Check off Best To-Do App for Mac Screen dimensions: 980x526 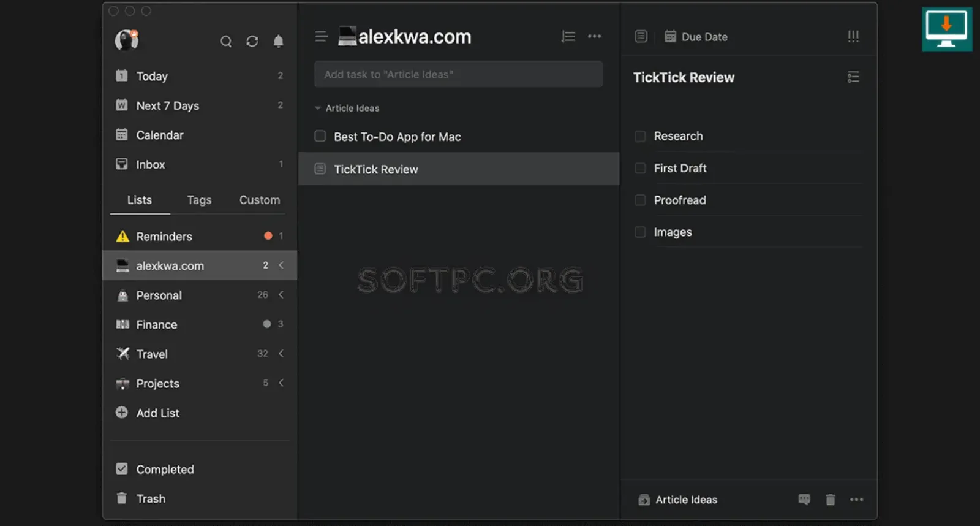coord(320,136)
